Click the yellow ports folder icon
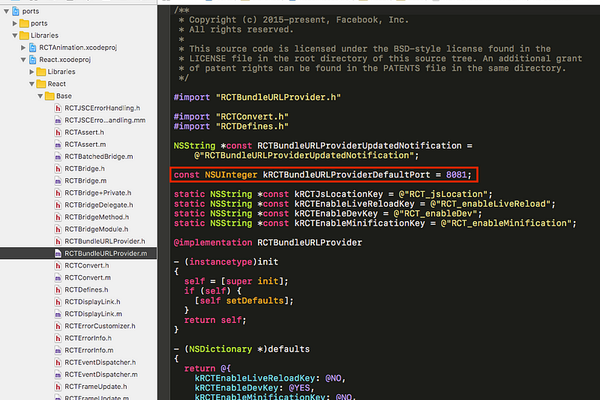 tap(24, 23)
